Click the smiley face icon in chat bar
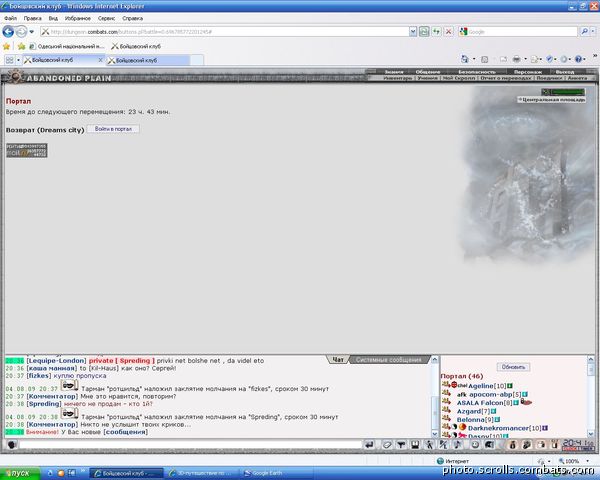This screenshot has height=480, width=600. coord(475,444)
